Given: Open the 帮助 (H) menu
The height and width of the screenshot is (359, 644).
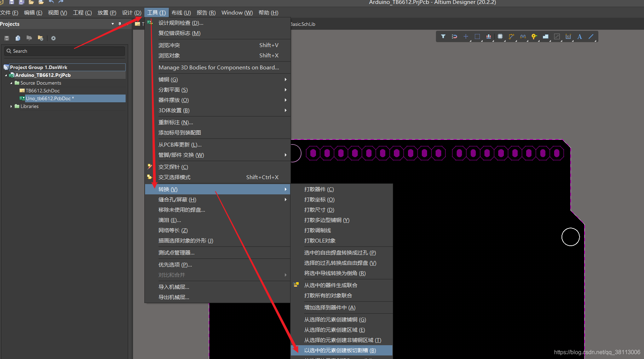Looking at the screenshot, I should point(269,13).
